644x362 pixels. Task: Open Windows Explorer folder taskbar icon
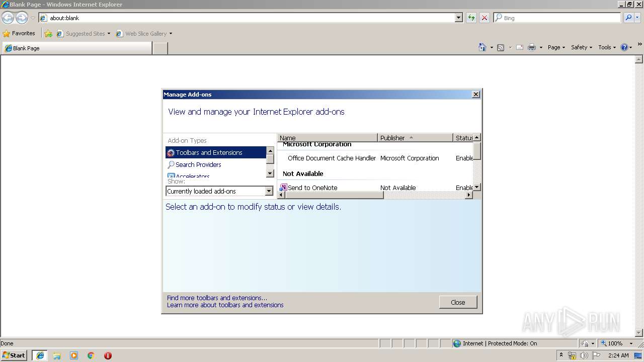pos(57,355)
